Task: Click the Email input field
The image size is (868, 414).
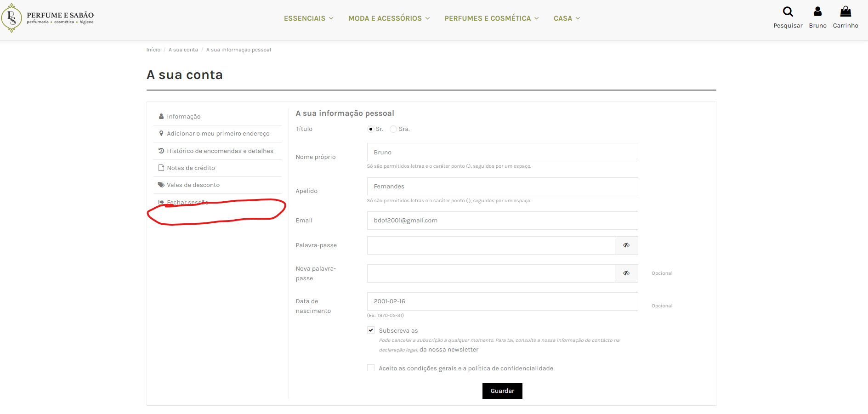Action: pos(502,221)
